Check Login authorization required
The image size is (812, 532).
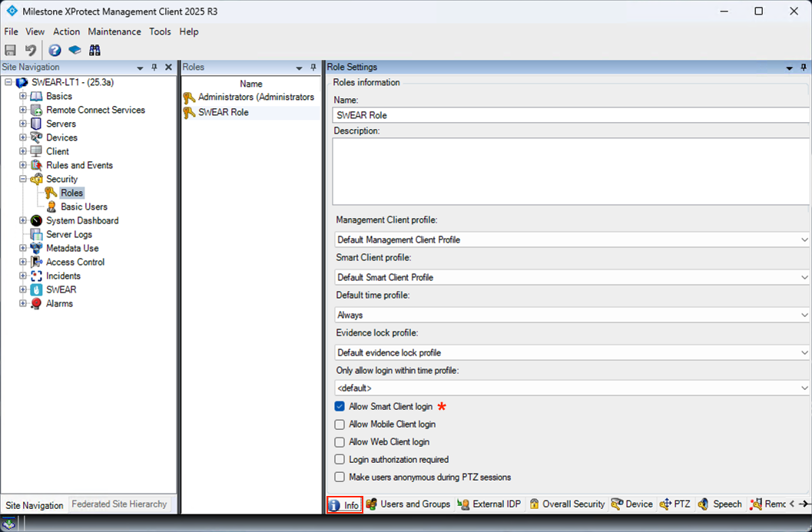click(x=340, y=459)
